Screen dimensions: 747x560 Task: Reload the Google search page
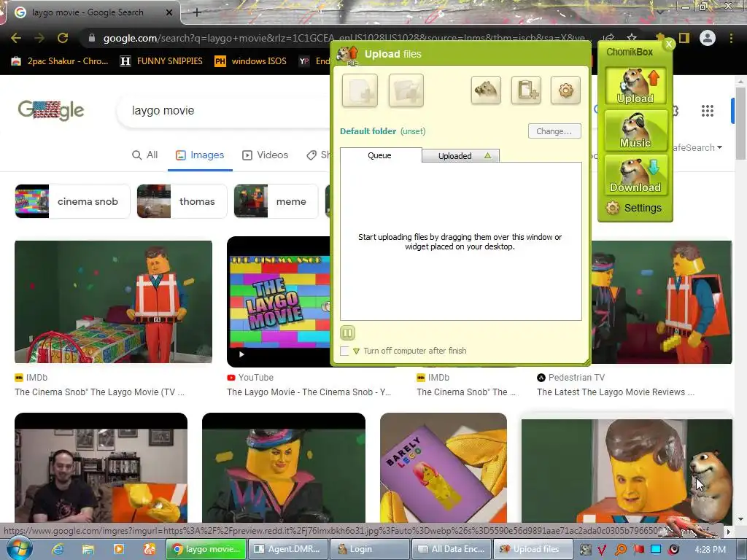[x=63, y=38]
